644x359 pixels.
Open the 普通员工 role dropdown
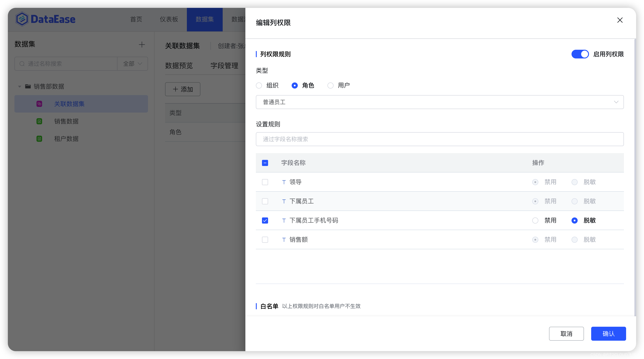(x=440, y=102)
